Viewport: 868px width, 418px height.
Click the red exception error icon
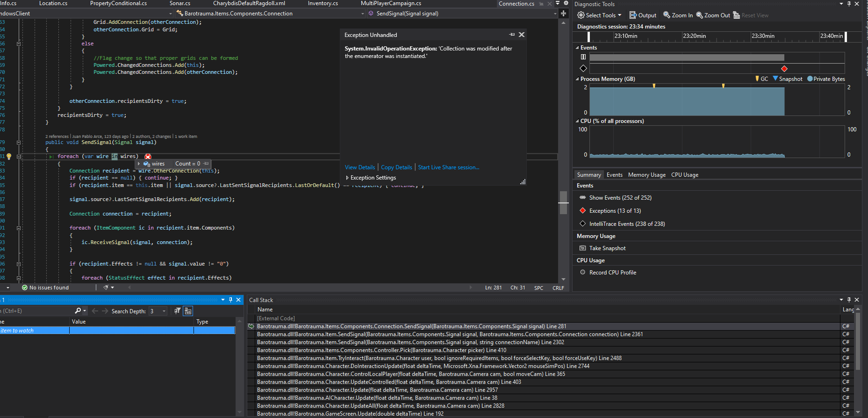pyautogui.click(x=148, y=157)
